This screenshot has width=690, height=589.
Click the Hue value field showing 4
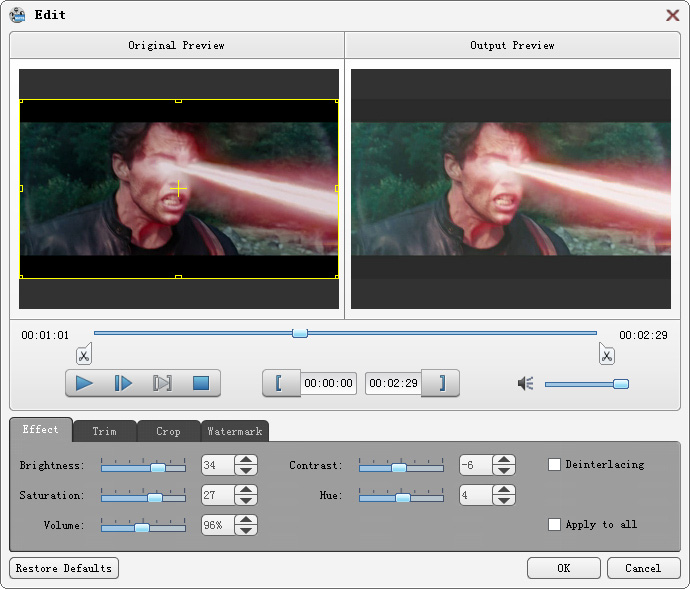tap(476, 495)
